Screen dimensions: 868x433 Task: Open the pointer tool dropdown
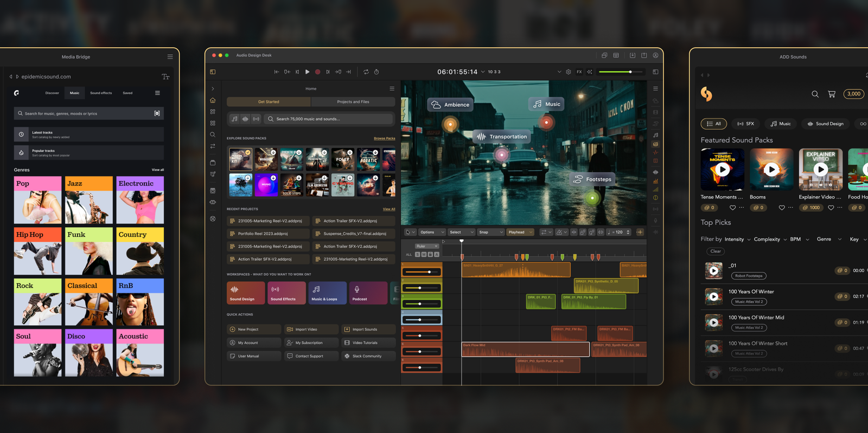(411, 232)
